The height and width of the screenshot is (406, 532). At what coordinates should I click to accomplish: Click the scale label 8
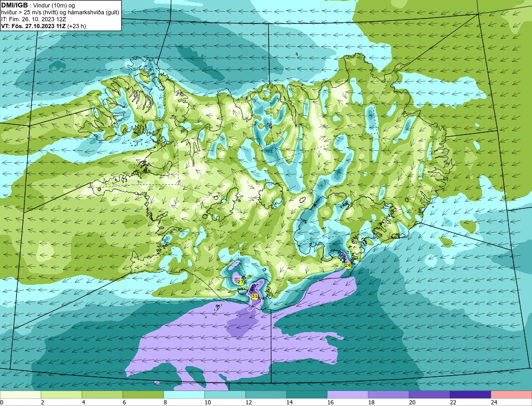pyautogui.click(x=165, y=402)
